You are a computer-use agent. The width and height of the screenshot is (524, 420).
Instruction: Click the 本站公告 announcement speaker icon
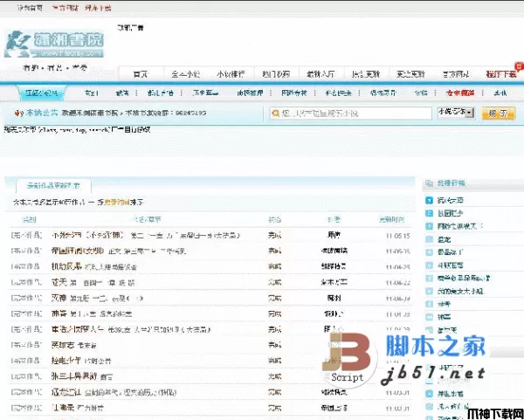18,113
